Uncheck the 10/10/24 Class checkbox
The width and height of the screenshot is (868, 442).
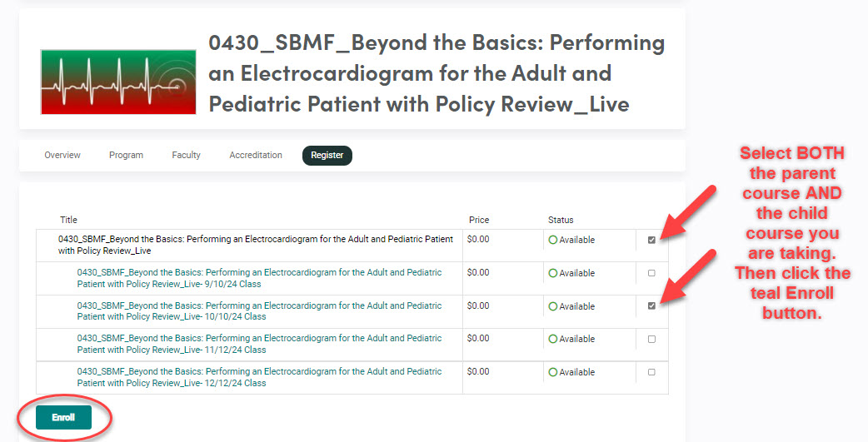[651, 306]
